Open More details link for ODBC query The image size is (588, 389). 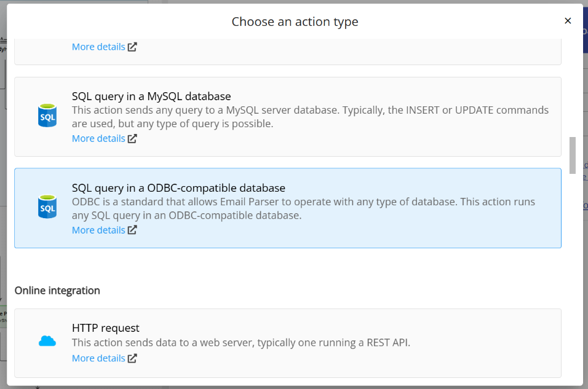pyautogui.click(x=98, y=230)
